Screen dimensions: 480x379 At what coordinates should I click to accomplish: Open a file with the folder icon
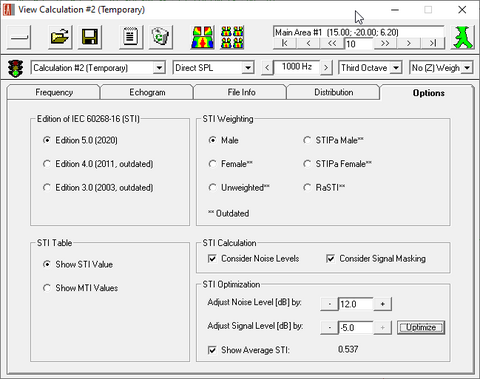(x=60, y=37)
